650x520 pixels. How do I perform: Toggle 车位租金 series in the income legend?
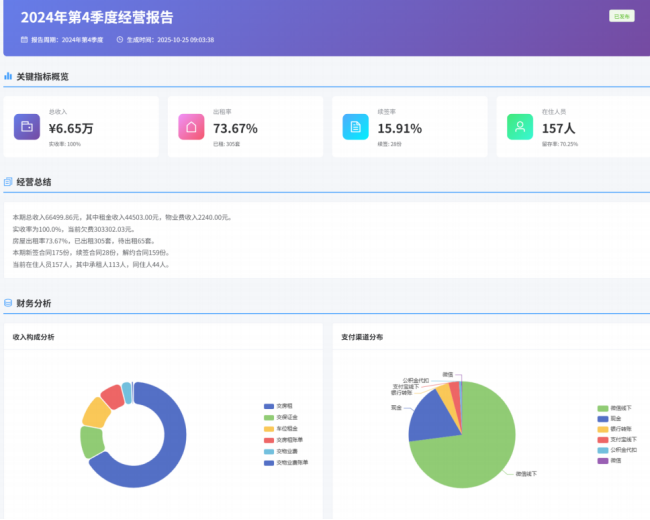click(x=283, y=429)
